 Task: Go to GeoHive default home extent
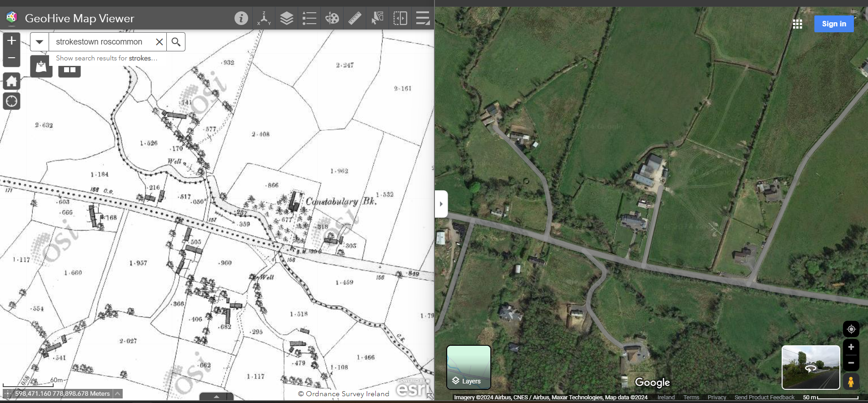pos(12,81)
